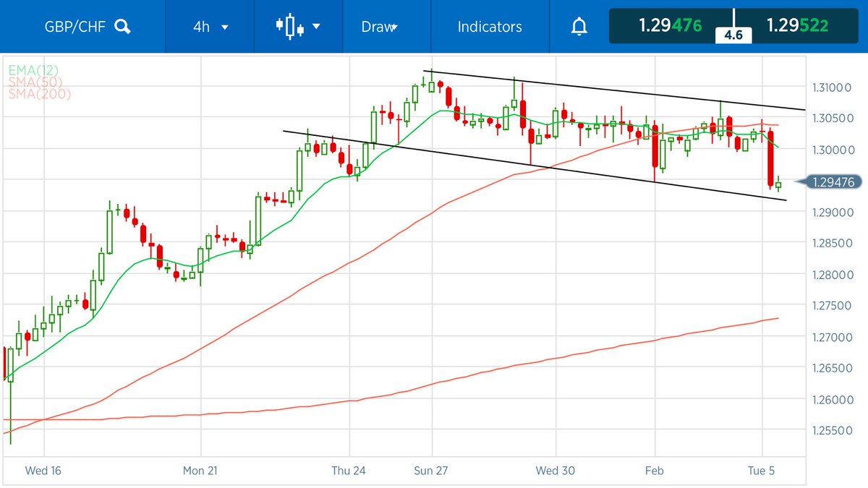Viewport: 868px width, 488px height.
Task: Open the candlestick chart type selector
Action: pyautogui.click(x=297, y=27)
